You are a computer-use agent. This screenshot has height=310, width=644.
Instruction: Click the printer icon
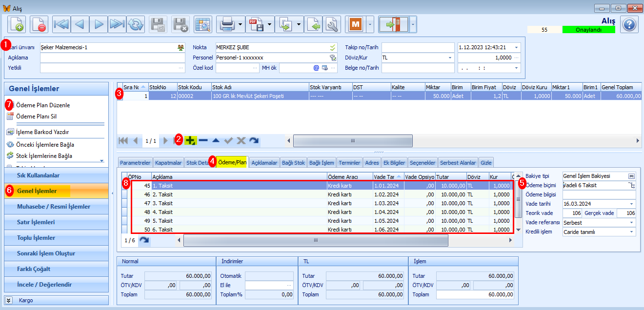tap(227, 24)
